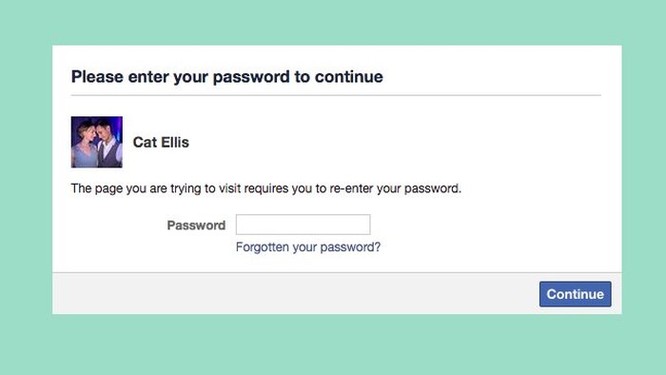Click Cat Ellis's profile picture thumbnail
Screen dimensions: 666x375
coord(97,142)
